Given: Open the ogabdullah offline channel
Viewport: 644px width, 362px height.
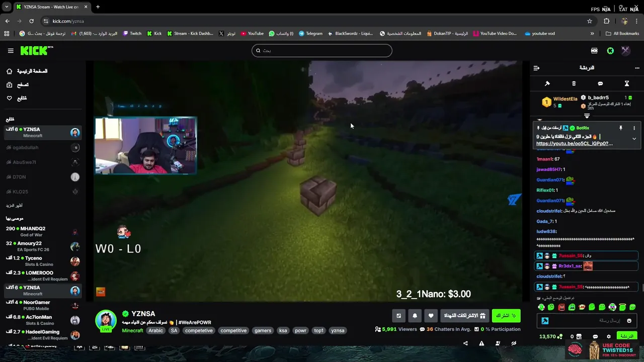Looking at the screenshot, I should pyautogui.click(x=43, y=147).
